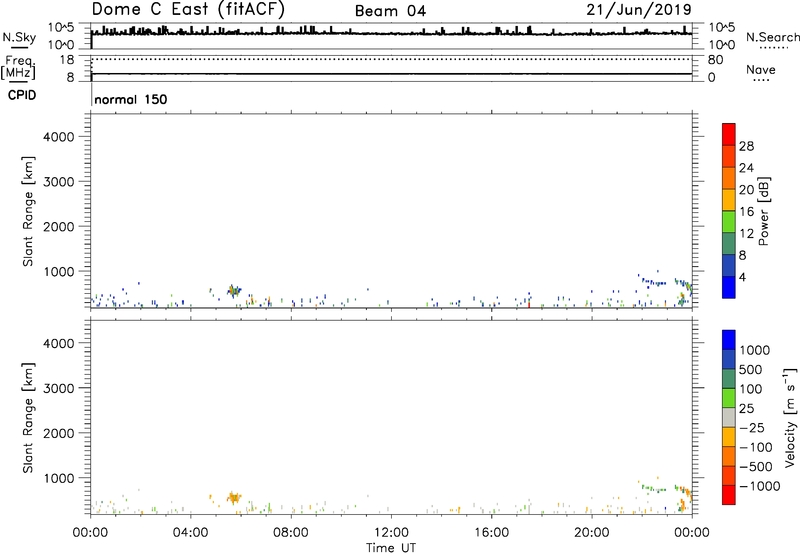This screenshot has height=554, width=800.
Task: Click the blue echo band near 22:30 in power panel
Action: pos(653,281)
